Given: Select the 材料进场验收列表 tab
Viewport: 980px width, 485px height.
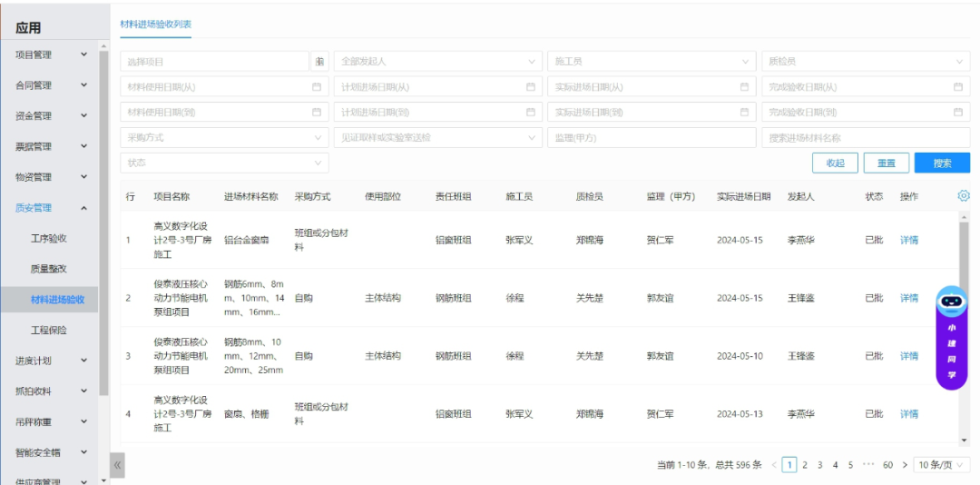Looking at the screenshot, I should 155,24.
